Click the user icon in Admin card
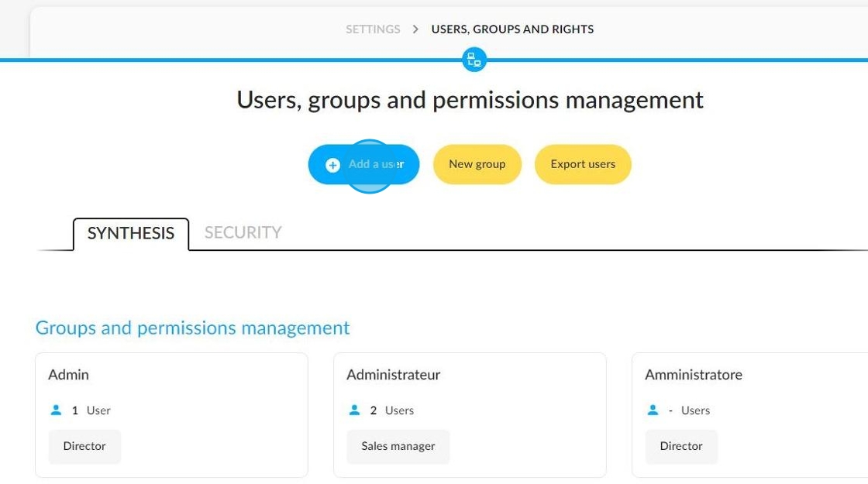This screenshot has height=484, width=868. tap(56, 410)
